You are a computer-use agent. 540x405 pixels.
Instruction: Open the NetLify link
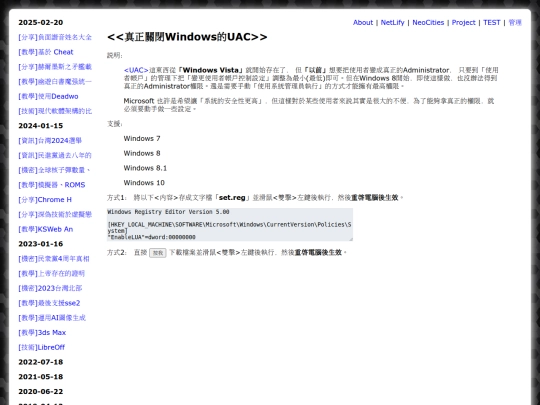392,22
